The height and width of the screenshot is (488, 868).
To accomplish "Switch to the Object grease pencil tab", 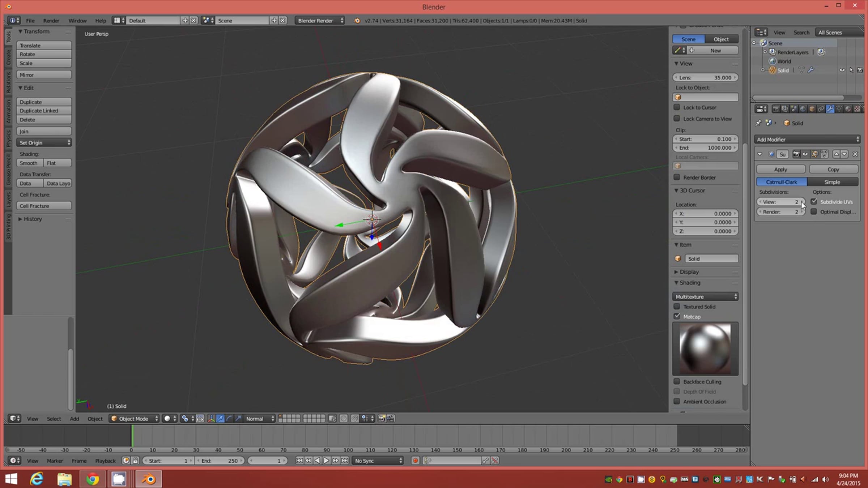I will [x=721, y=39].
